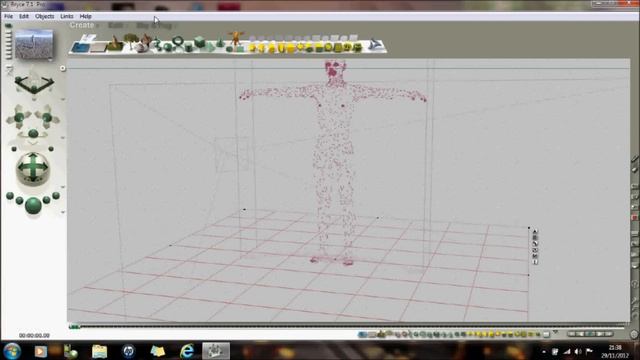Switch to the Edit palette tab
Viewport: 640px width, 360px height.
click(115, 26)
